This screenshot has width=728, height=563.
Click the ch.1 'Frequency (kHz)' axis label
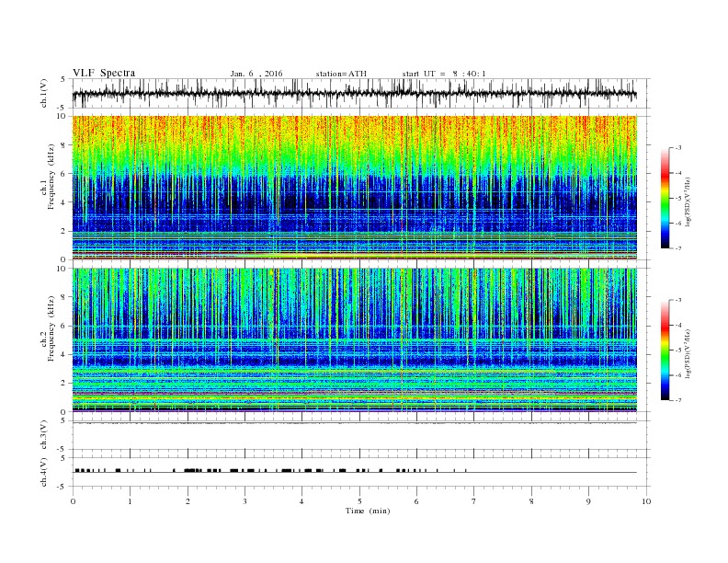coord(51,177)
